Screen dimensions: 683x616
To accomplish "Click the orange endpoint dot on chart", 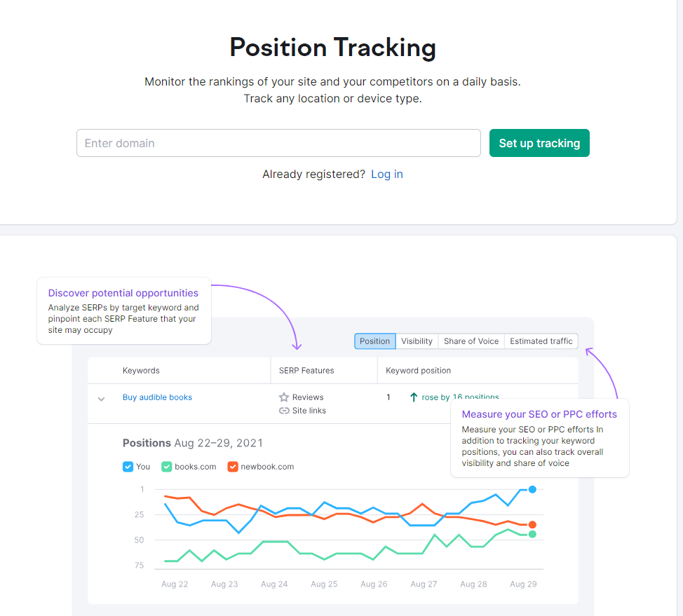I will (x=532, y=524).
